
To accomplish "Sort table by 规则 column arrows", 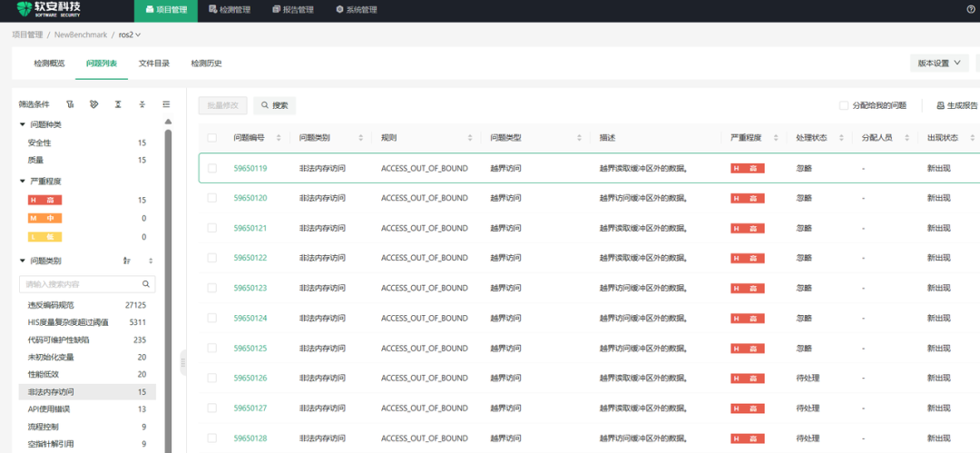I will click(469, 138).
